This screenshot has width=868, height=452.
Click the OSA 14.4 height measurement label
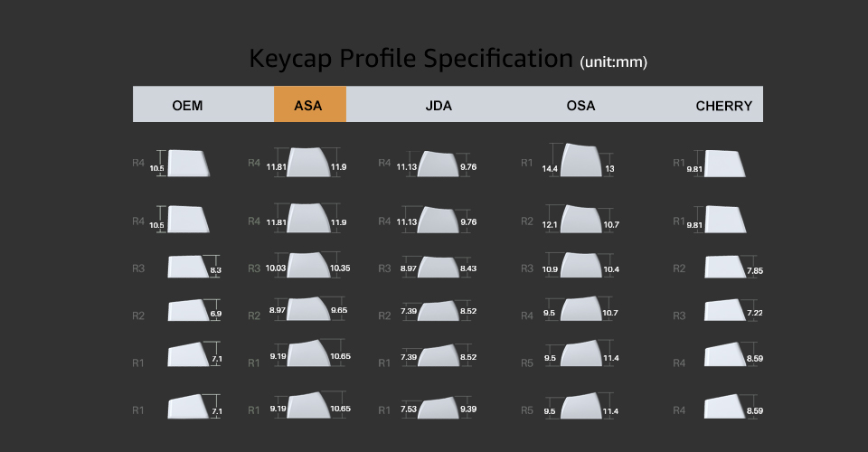pyautogui.click(x=549, y=169)
